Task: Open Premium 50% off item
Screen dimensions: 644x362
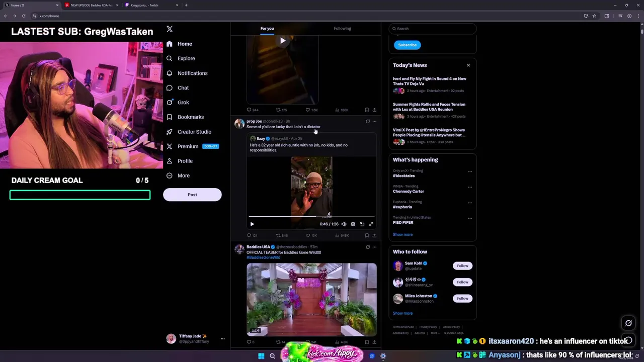Action: pos(193,146)
